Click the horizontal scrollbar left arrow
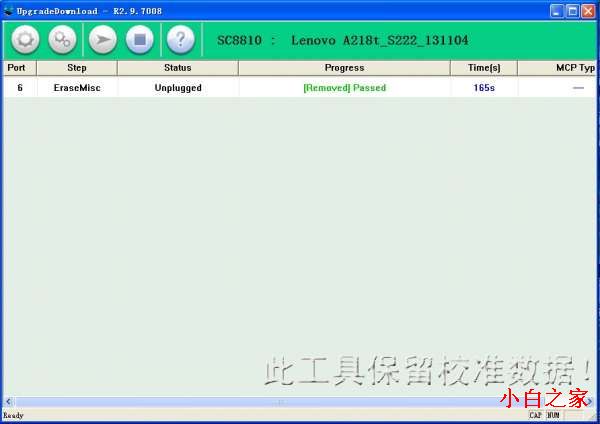 point(8,402)
